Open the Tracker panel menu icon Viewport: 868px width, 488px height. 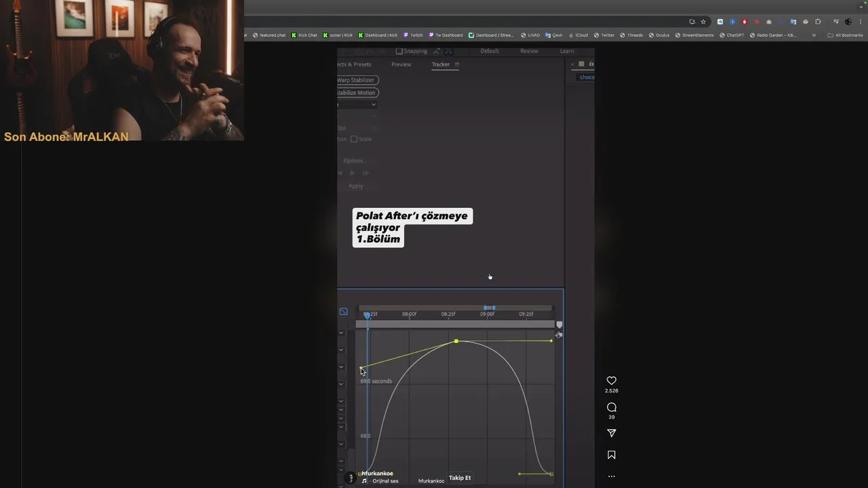[456, 64]
